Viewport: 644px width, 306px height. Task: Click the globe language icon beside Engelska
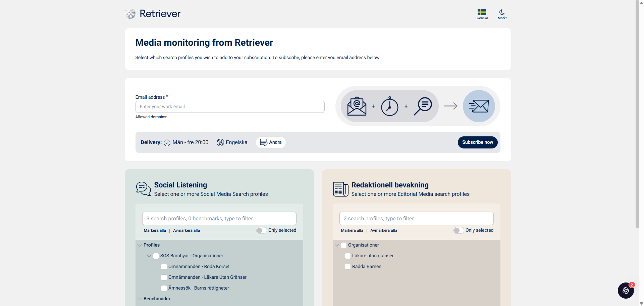(220, 142)
